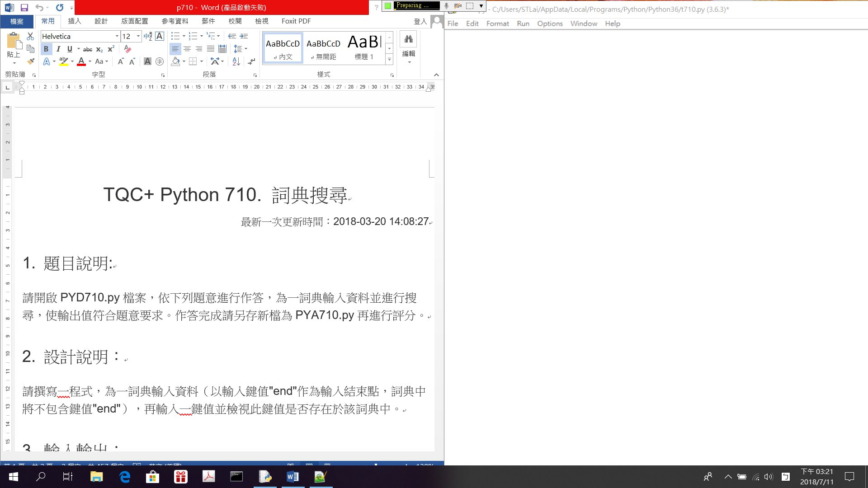
Task: Click the Windows Start button
Action: tap(14, 477)
